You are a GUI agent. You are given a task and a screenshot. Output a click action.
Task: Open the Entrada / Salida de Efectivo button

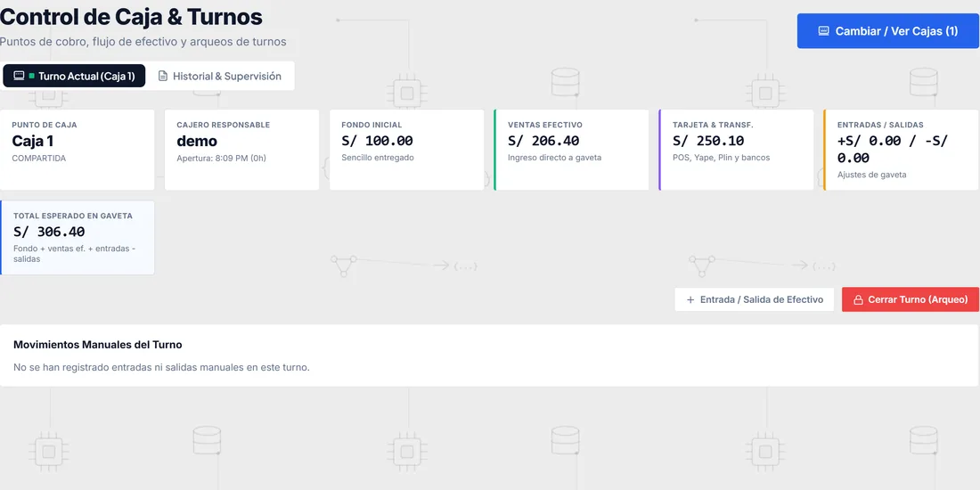[x=755, y=299]
